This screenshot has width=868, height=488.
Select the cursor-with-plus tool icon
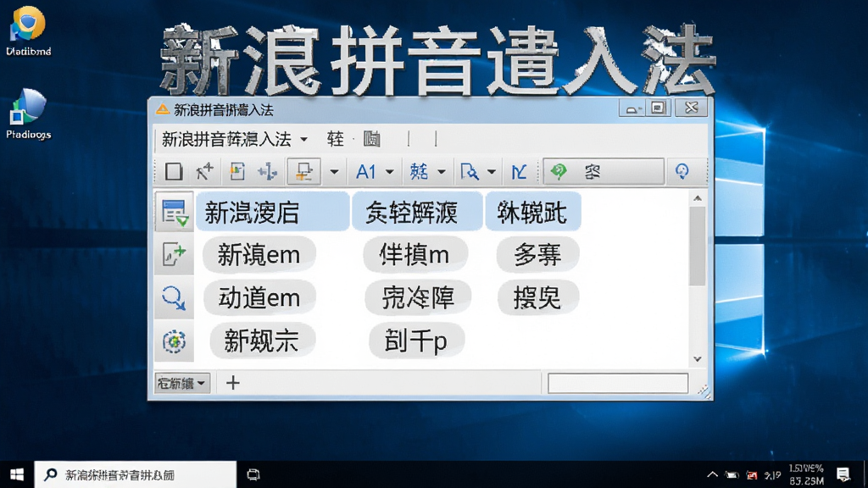click(x=205, y=171)
